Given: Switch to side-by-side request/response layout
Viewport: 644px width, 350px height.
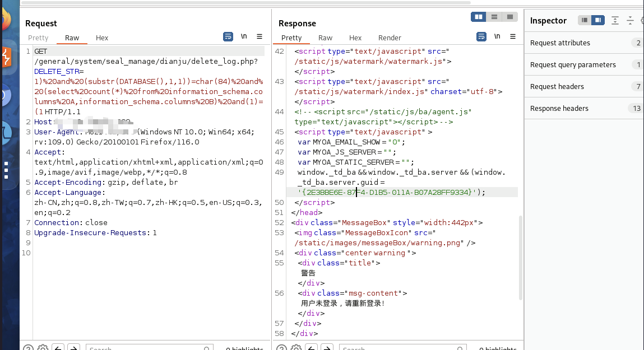Looking at the screenshot, I should [x=479, y=17].
